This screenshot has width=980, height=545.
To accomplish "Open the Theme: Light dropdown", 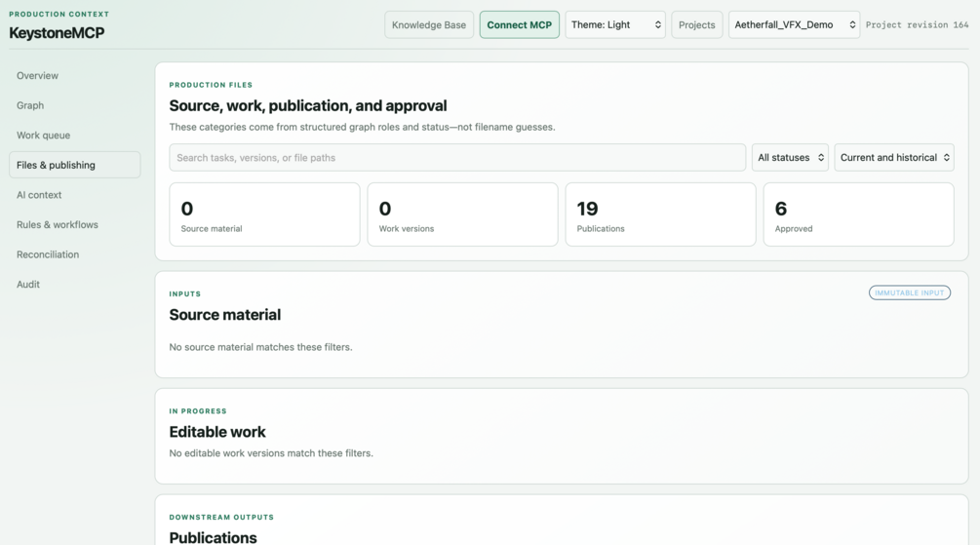I will [615, 25].
